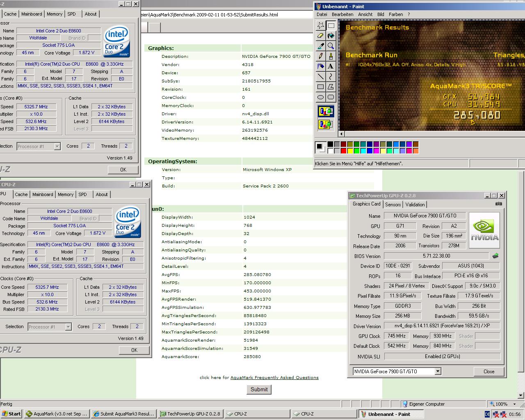Switch to AquaMark (v3.0 ret Sep) taskbar item
This screenshot has height=420, width=525.
(57, 414)
